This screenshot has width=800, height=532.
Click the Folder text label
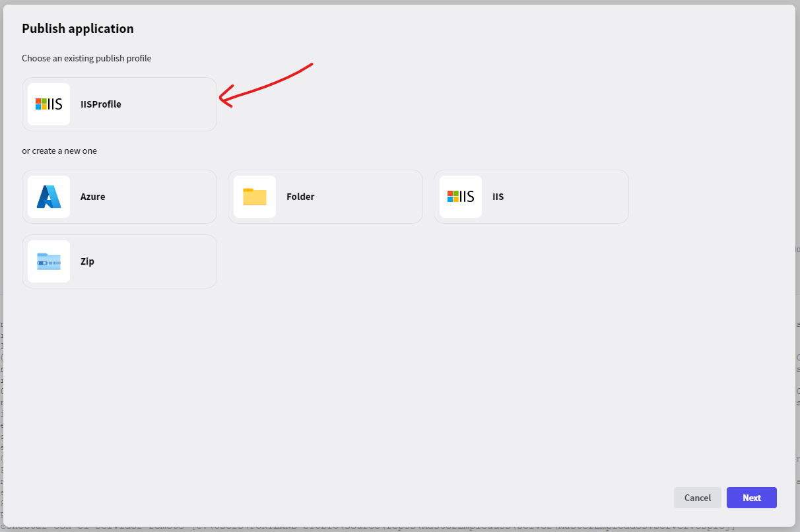[x=300, y=197]
